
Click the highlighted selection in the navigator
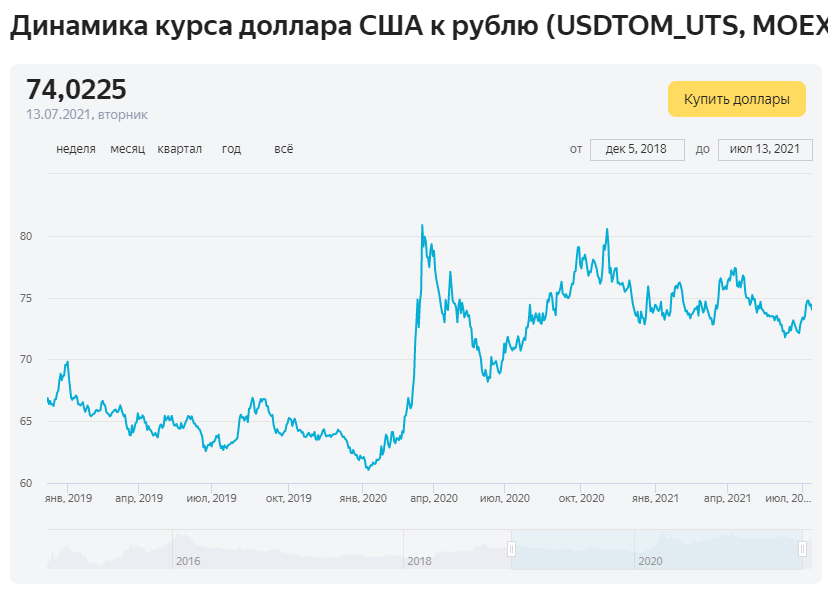[656, 549]
